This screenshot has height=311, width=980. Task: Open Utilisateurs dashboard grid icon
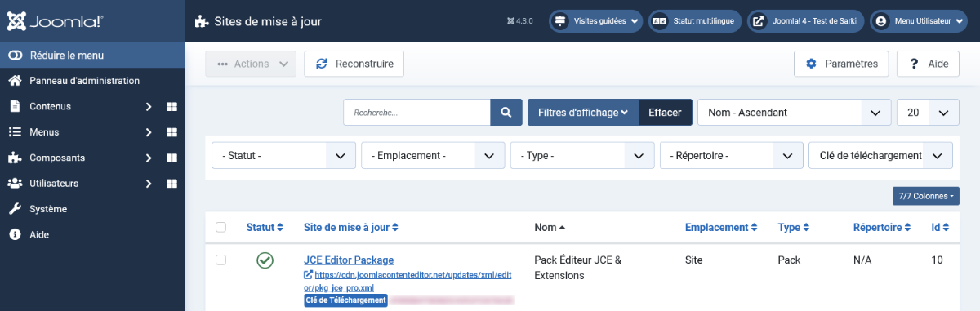click(x=171, y=184)
